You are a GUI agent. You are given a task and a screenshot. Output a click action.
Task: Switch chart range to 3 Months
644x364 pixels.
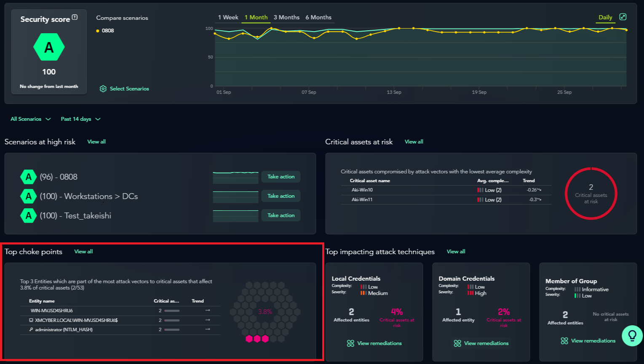(286, 17)
